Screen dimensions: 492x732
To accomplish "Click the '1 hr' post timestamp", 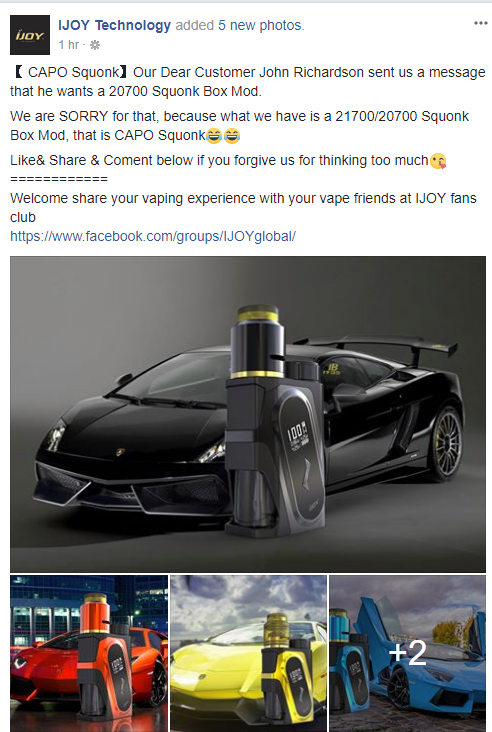I will (69, 45).
